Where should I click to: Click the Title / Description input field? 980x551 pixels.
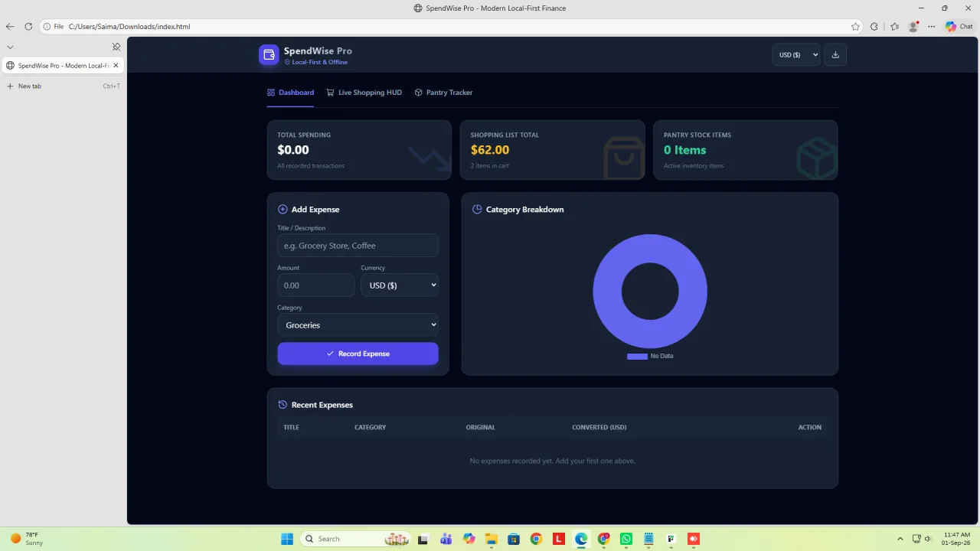tap(358, 246)
